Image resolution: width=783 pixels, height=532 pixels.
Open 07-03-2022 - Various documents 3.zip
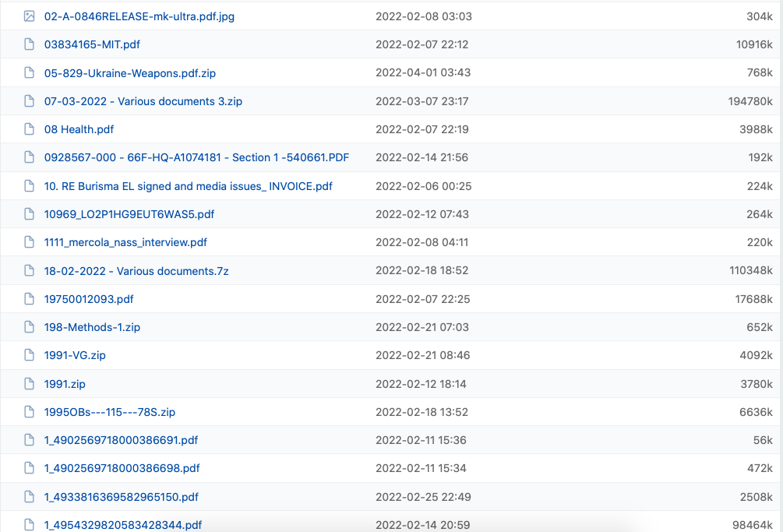(143, 101)
